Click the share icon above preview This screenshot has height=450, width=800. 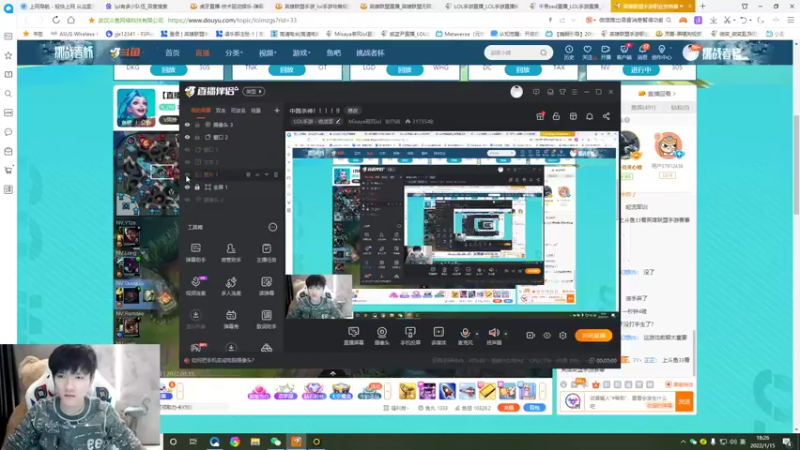tap(606, 116)
